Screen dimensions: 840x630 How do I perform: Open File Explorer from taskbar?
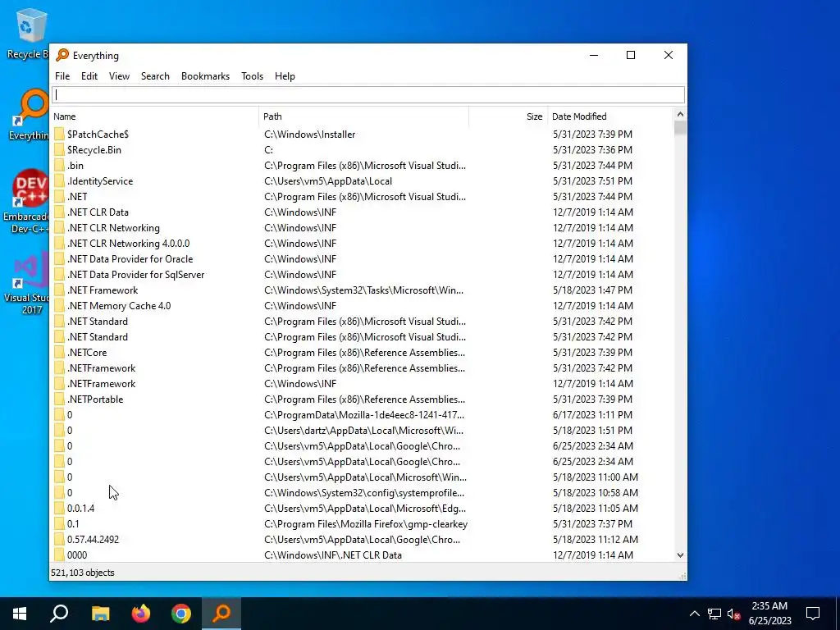click(100, 614)
